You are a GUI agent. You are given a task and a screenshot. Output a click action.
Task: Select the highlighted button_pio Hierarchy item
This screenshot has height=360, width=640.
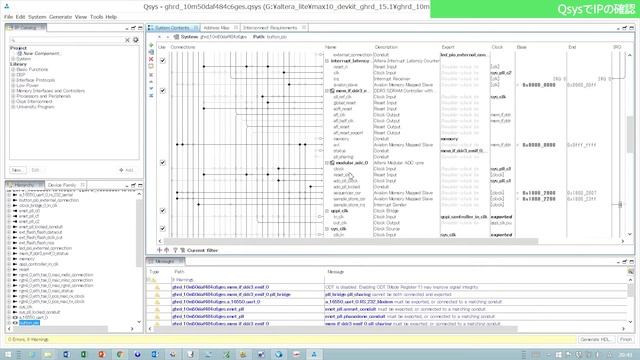coord(29,323)
